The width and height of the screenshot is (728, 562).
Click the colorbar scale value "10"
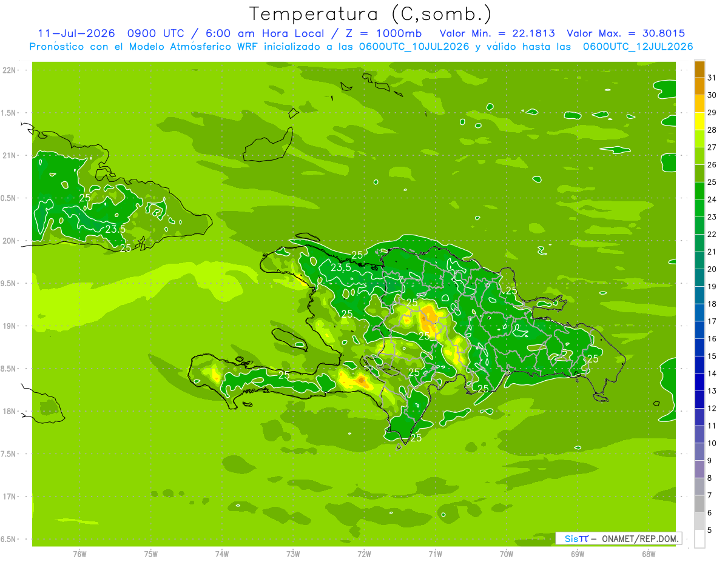click(712, 443)
